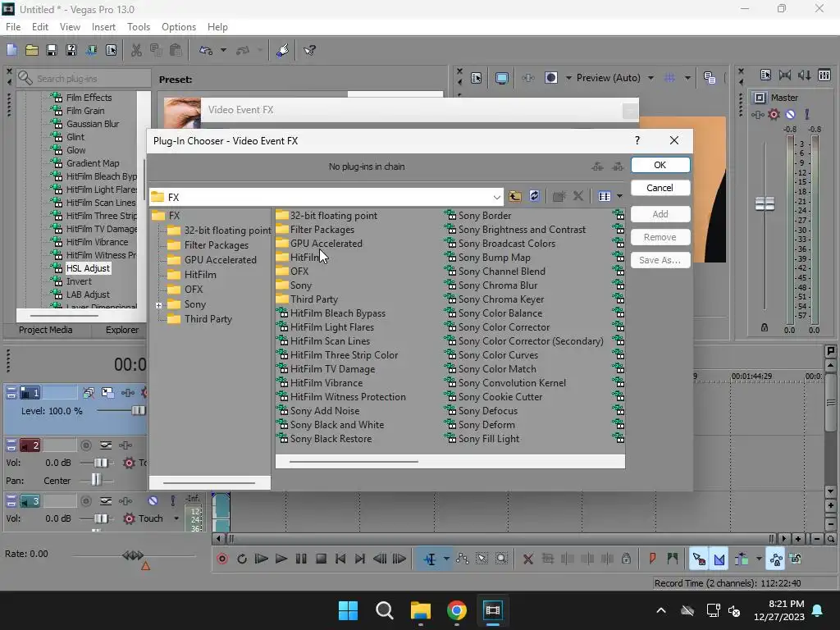Open preview overlays grid dropdown arrow
Screen dimensions: 840x630
click(x=687, y=78)
